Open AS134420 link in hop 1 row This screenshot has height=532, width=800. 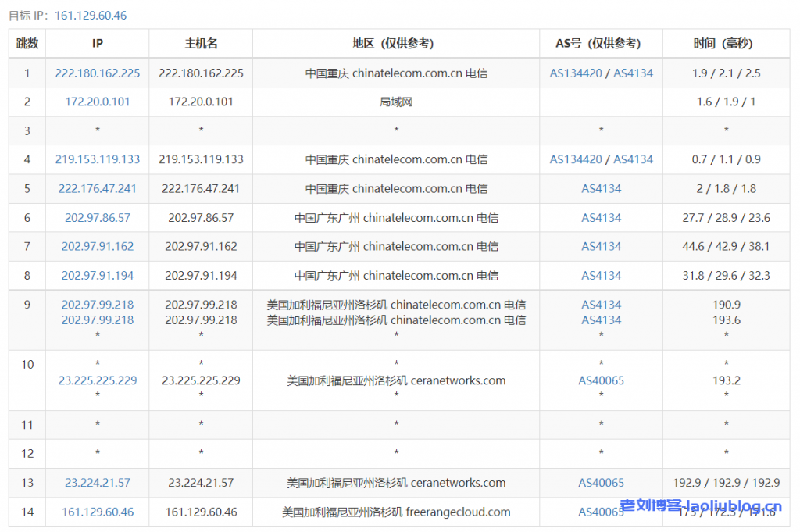click(x=576, y=73)
